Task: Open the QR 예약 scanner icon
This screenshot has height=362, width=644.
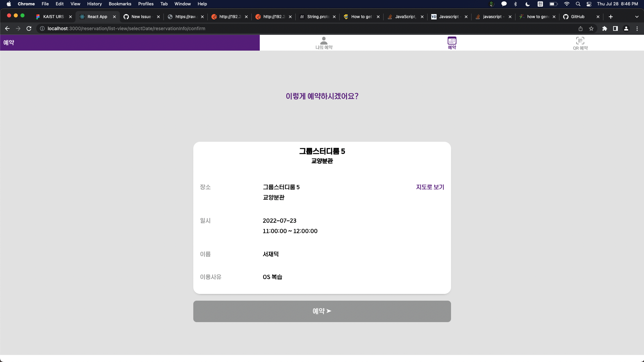Action: (x=580, y=43)
